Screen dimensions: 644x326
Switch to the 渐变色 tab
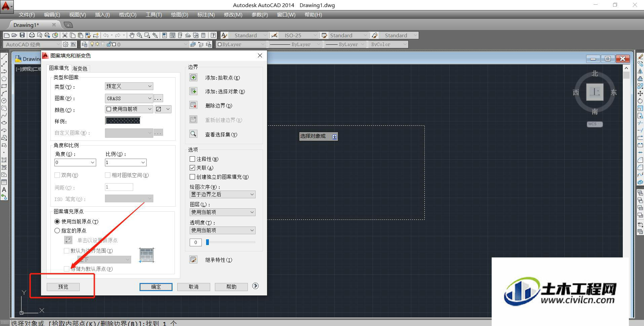[80, 69]
